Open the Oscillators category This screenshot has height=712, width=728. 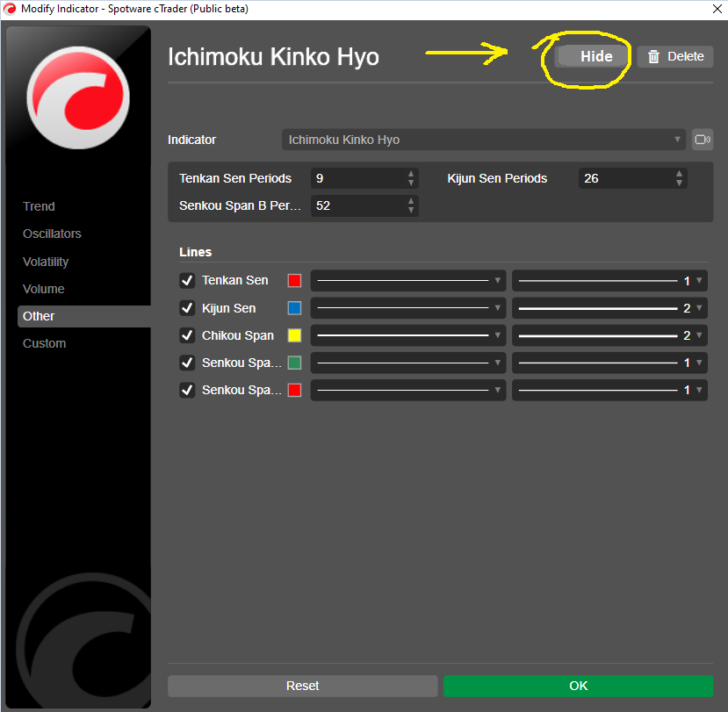(52, 234)
